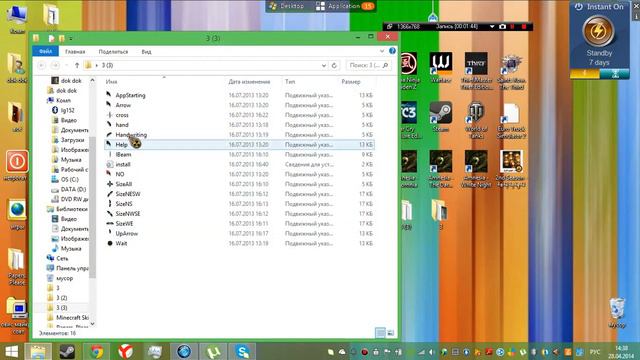Open Quick Access Toolbar customize dropdown
The image size is (640, 360).
tap(71, 38)
